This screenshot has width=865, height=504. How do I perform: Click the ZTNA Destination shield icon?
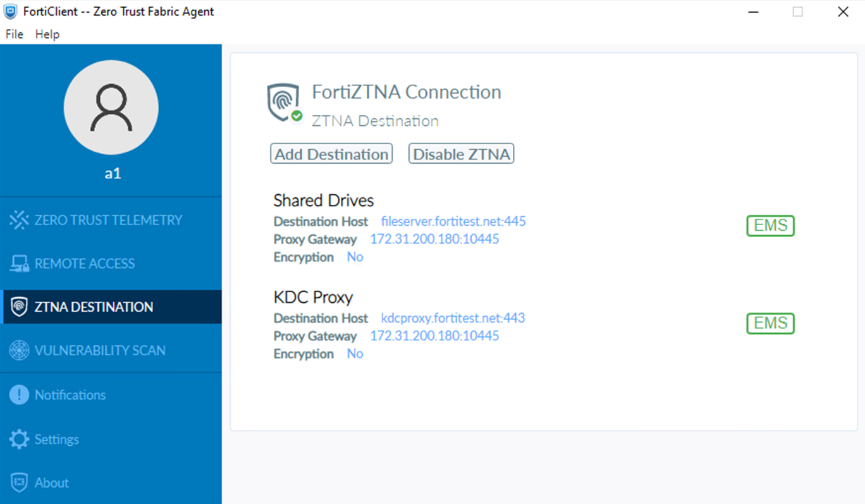20,307
